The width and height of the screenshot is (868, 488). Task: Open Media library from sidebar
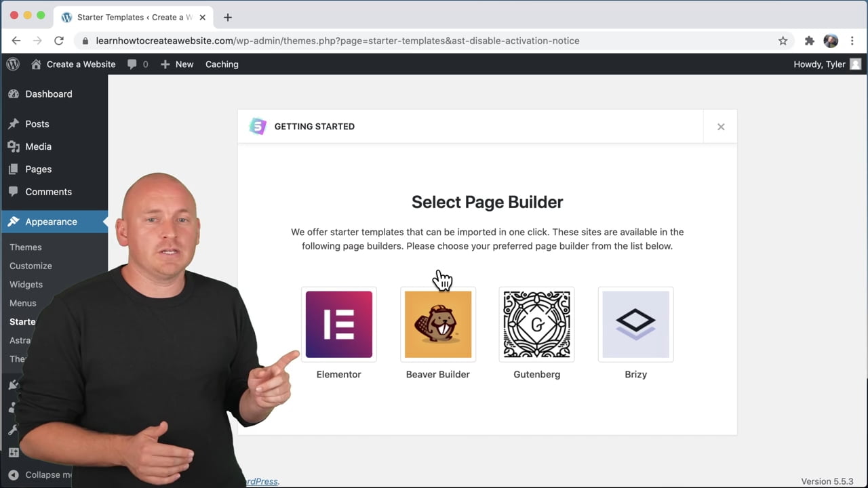[x=54, y=146]
